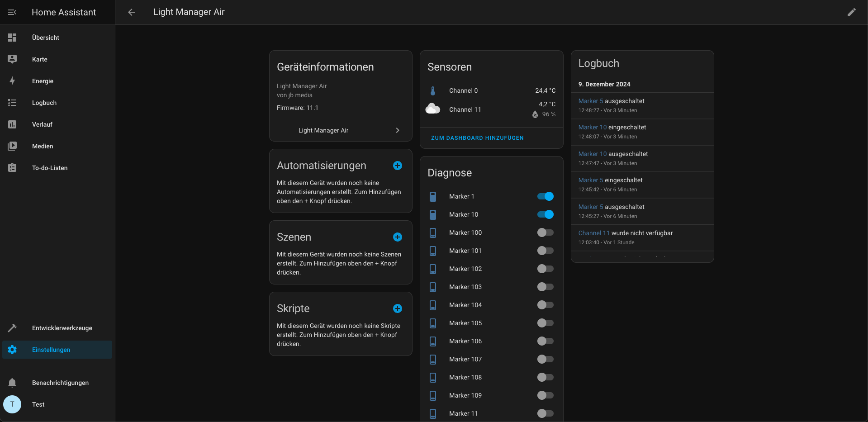Image resolution: width=868 pixels, height=422 pixels.
Task: Click the Firmware: 11.1 text
Action: (298, 108)
